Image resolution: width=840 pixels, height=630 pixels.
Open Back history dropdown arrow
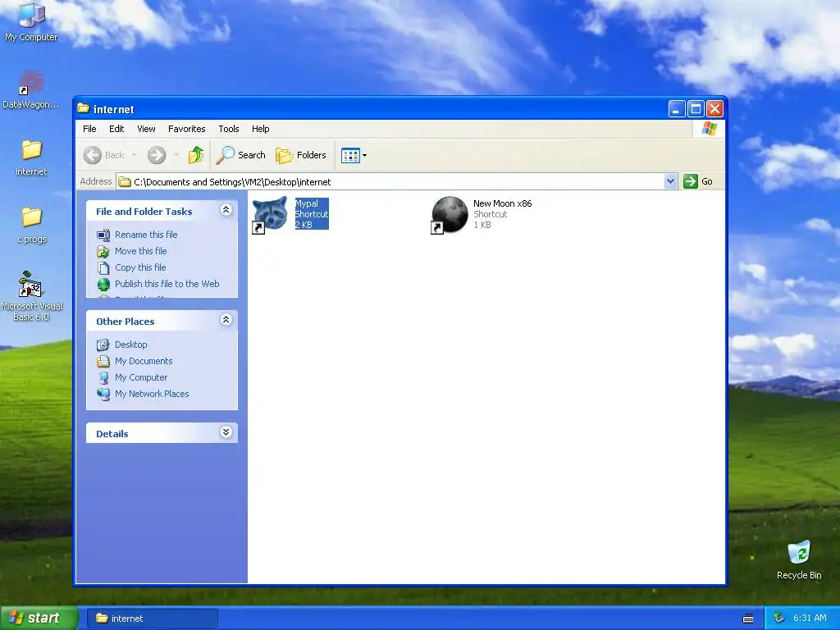click(134, 155)
